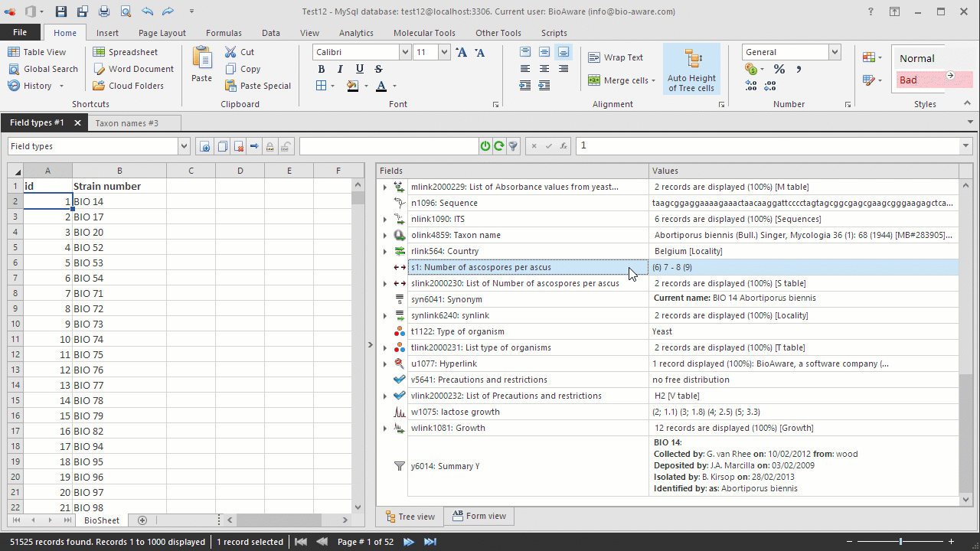The height and width of the screenshot is (551, 980).
Task: Switch to Taxon names #3 tab
Action: (x=126, y=122)
